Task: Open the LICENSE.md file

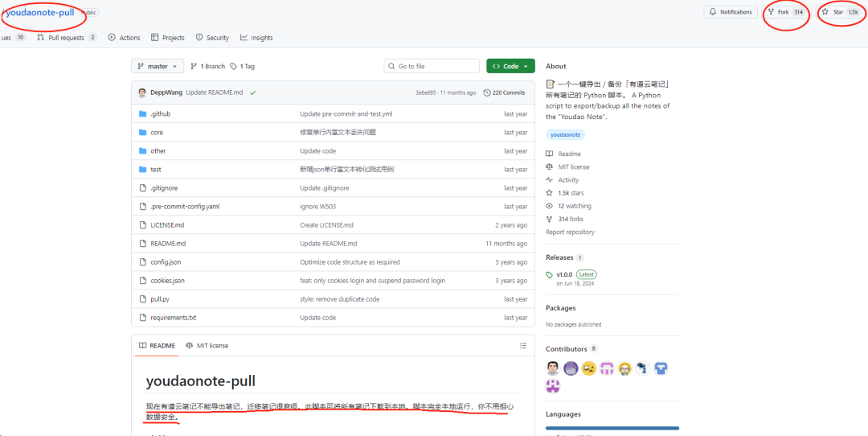Action: 168,225
